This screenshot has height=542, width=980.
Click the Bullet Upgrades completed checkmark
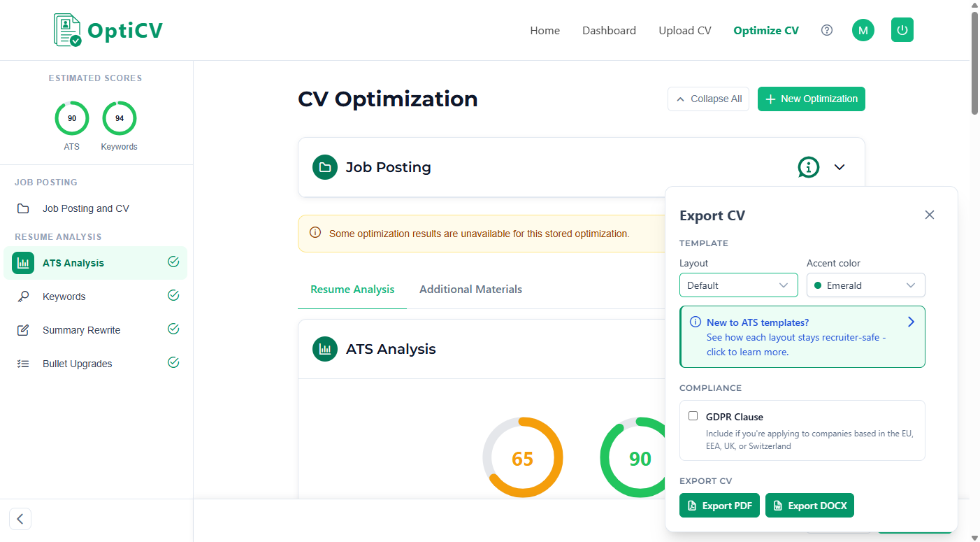click(x=173, y=362)
